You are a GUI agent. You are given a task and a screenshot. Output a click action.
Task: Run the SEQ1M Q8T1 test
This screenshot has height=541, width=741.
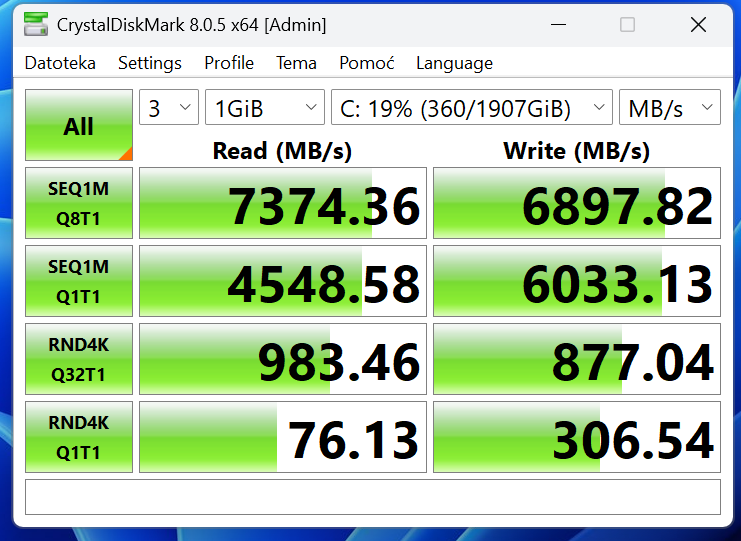point(78,203)
